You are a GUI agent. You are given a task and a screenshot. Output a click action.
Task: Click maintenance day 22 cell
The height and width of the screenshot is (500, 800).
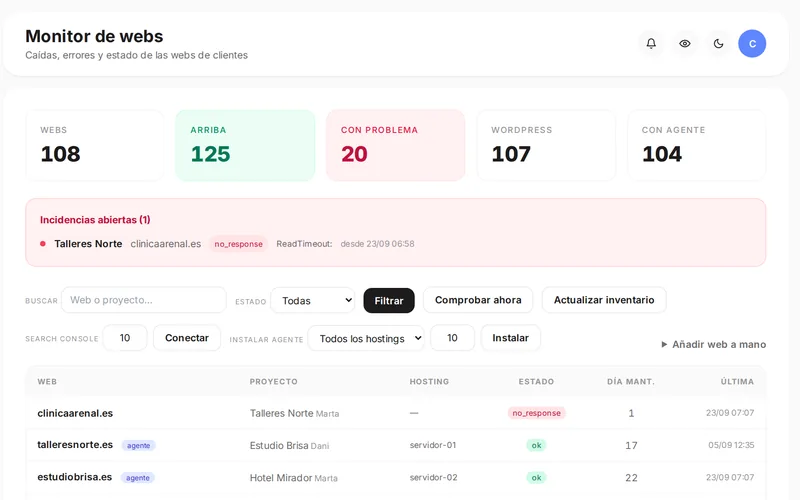[x=631, y=478]
